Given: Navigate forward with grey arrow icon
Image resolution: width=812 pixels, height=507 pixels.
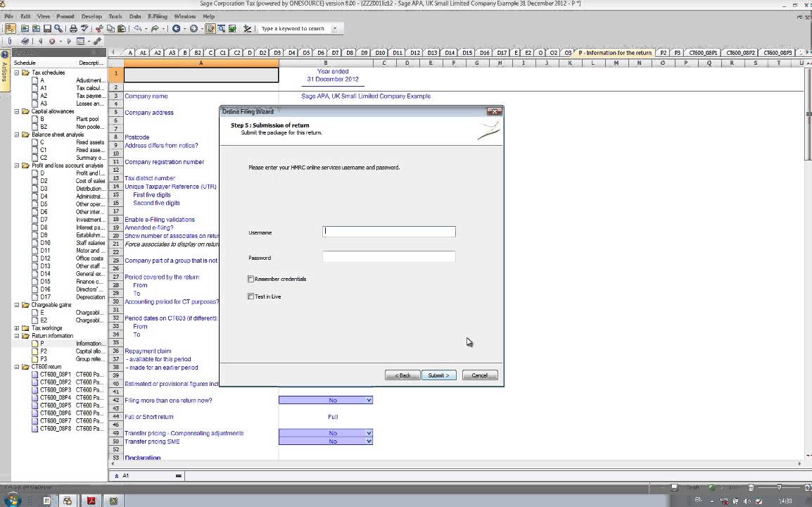Looking at the screenshot, I should pos(194,28).
